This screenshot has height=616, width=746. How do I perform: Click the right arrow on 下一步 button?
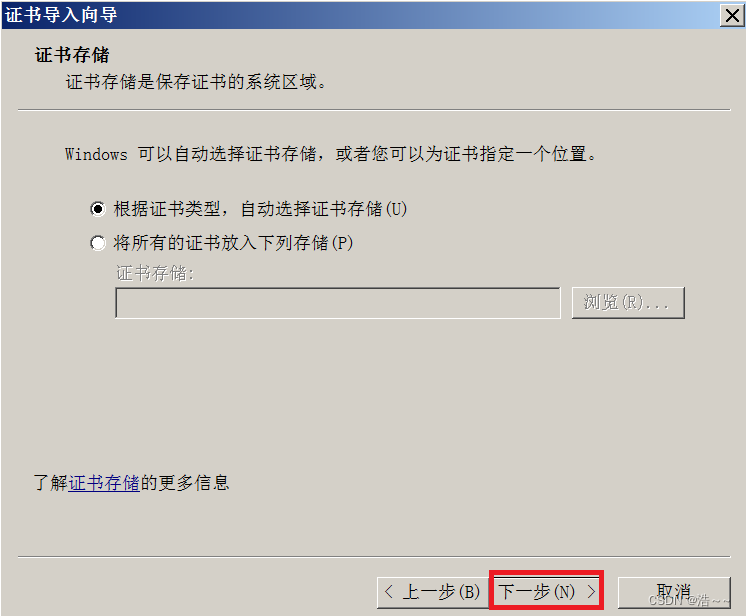pos(591,592)
